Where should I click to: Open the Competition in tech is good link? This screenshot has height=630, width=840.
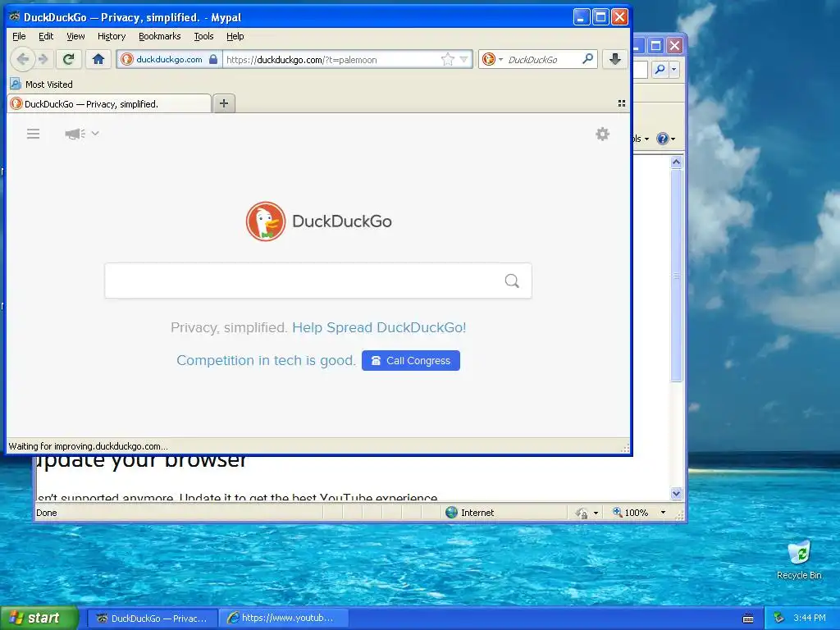(266, 361)
